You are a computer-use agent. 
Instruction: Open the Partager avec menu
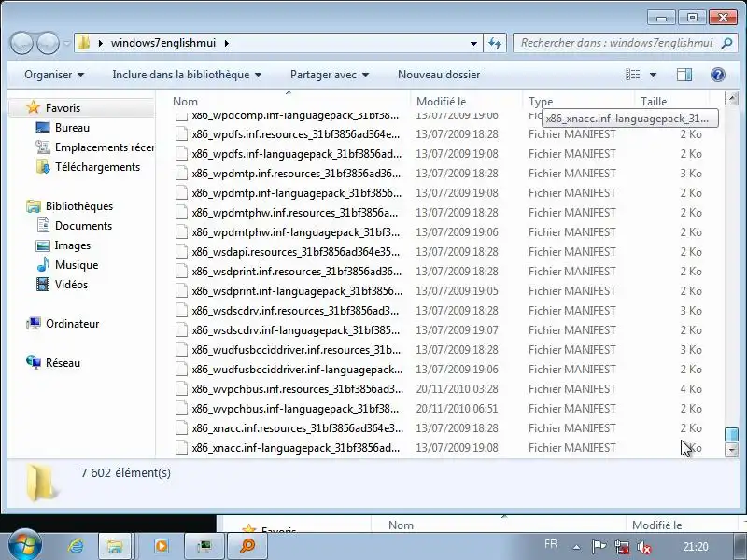[x=330, y=75]
